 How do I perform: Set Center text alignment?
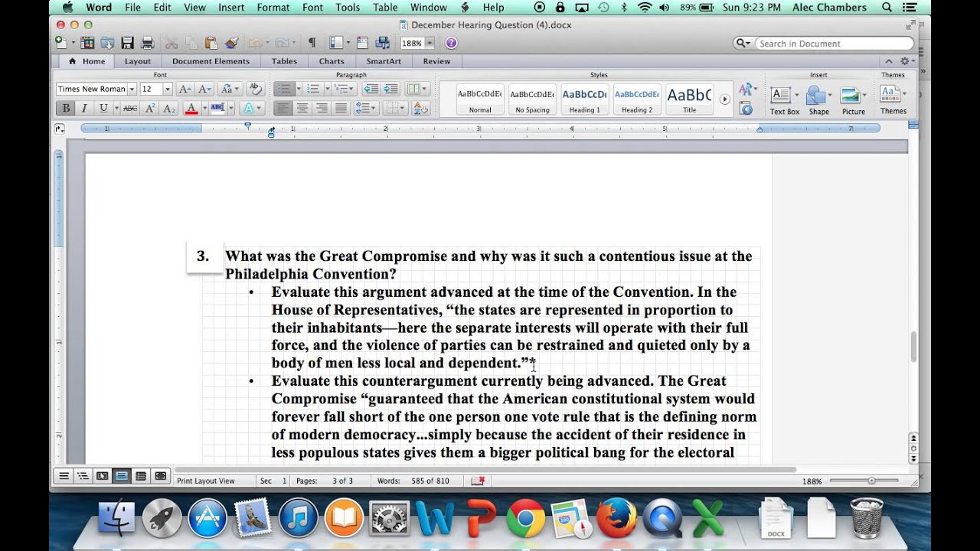coord(302,109)
